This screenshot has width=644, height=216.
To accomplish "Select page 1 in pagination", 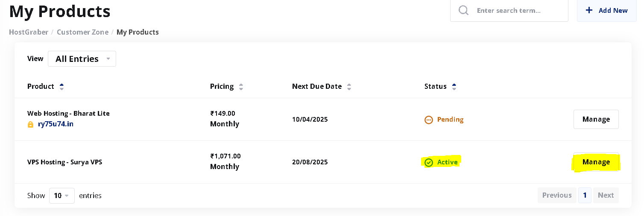I will pyautogui.click(x=585, y=195).
